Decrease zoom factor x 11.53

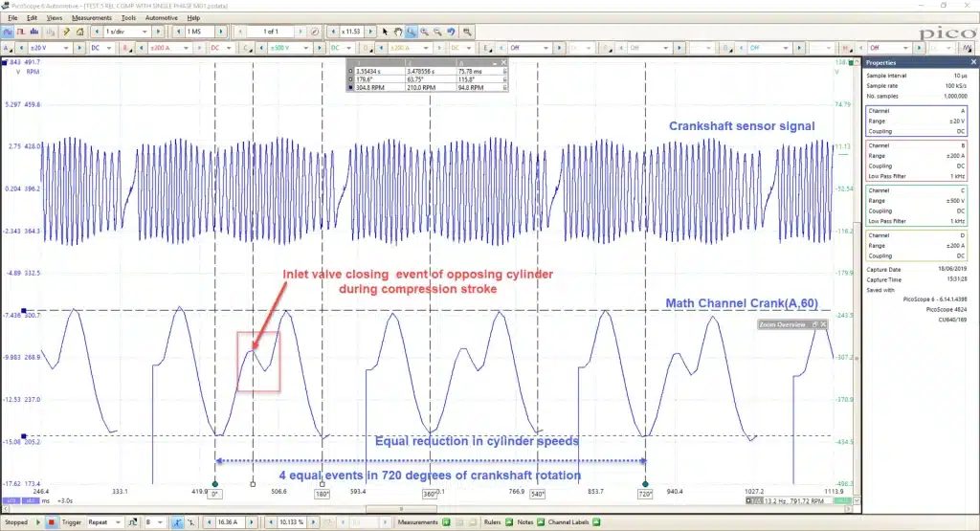click(x=333, y=32)
